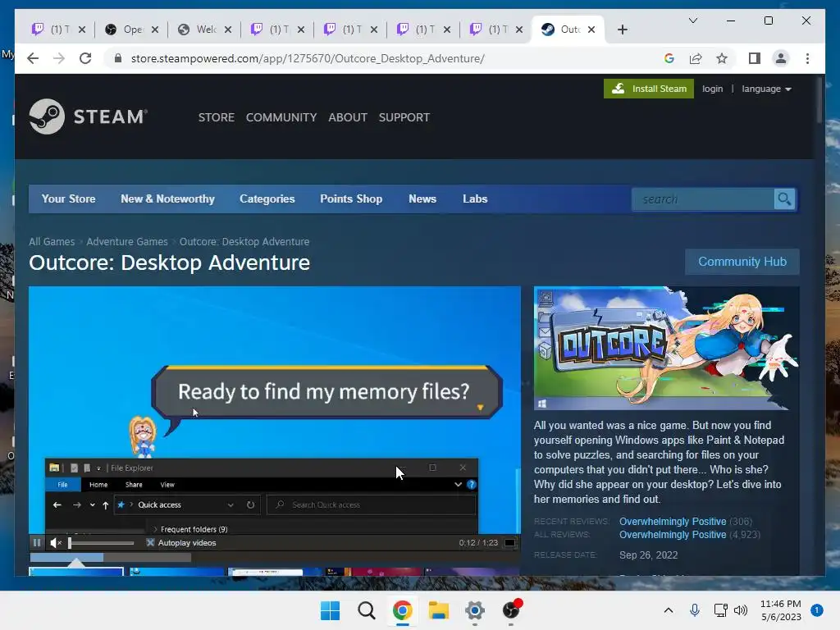This screenshot has width=840, height=630.
Task: Adjust the trailer volume slider
Action: 101,543
